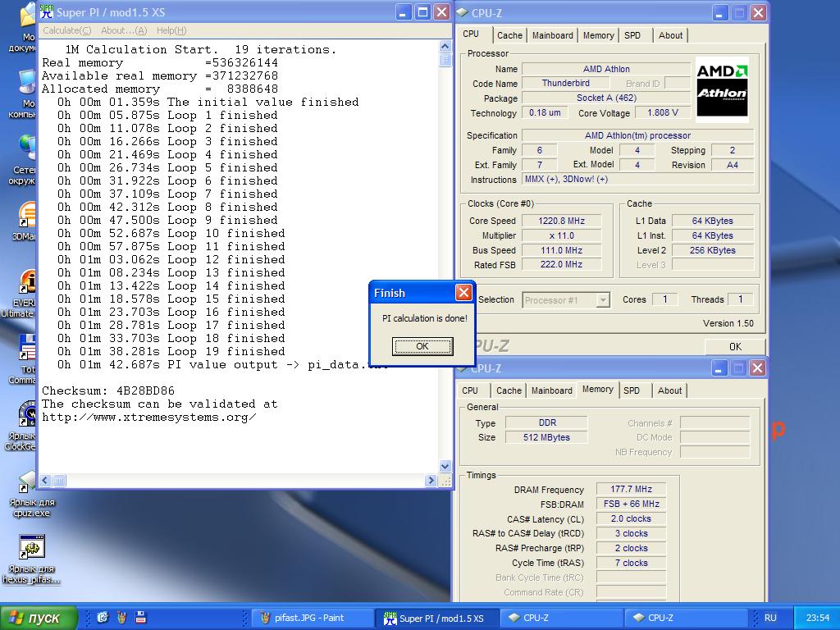The image size is (840, 630).
Task: Select CPU tab in lower CPU-Z window
Action: pos(470,390)
